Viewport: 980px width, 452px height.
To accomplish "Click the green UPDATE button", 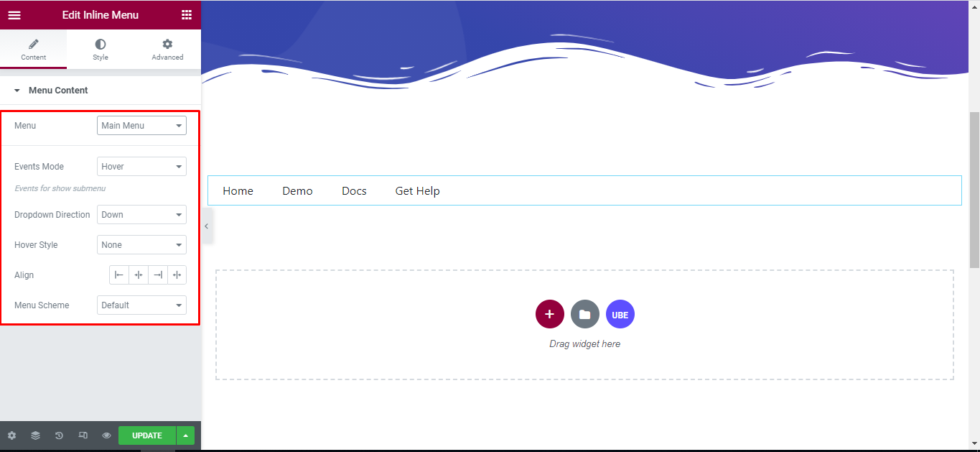I will tap(147, 435).
